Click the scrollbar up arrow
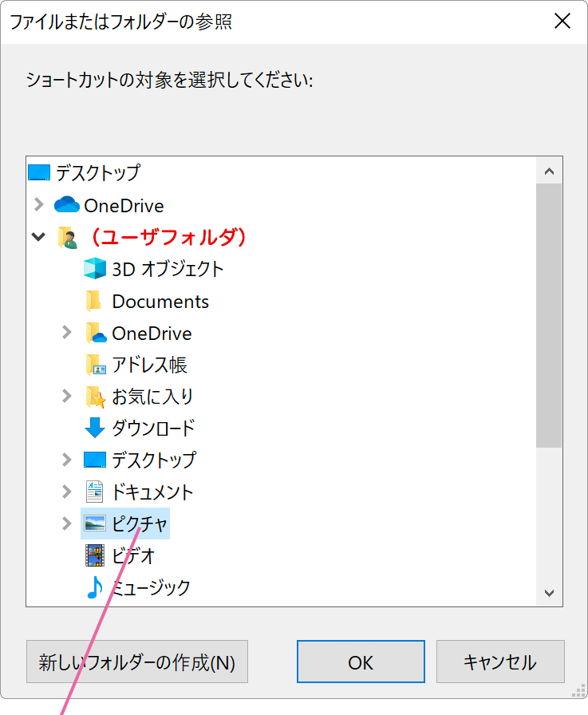588x715 pixels. coord(549,171)
